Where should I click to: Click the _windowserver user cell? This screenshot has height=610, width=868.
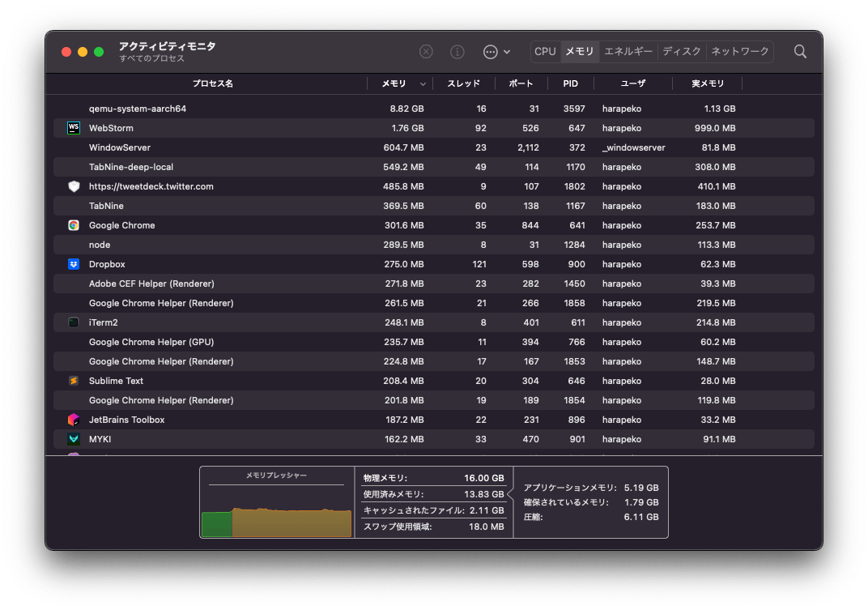tap(634, 147)
